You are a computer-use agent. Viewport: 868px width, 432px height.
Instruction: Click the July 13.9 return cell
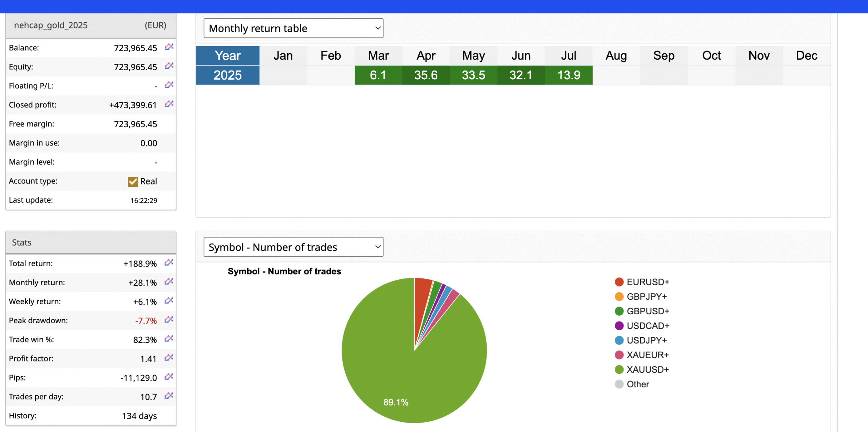569,75
